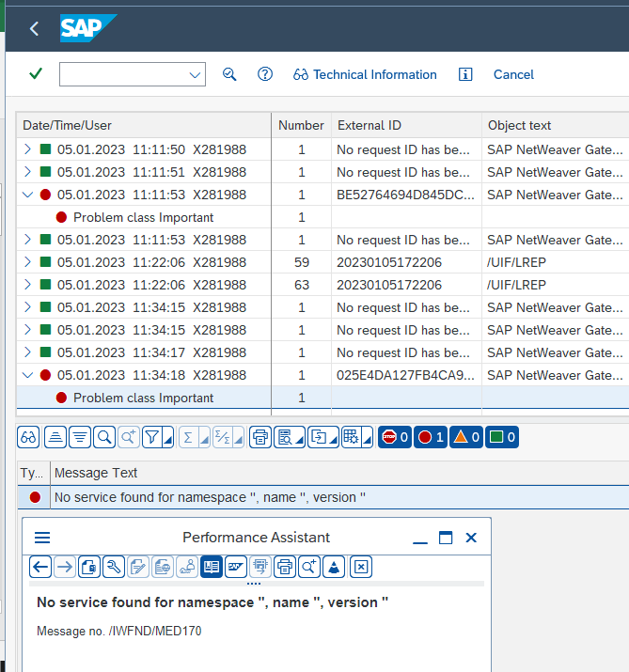Open the layout settings grid dropdown
The height and width of the screenshot is (672, 629).
(367, 439)
